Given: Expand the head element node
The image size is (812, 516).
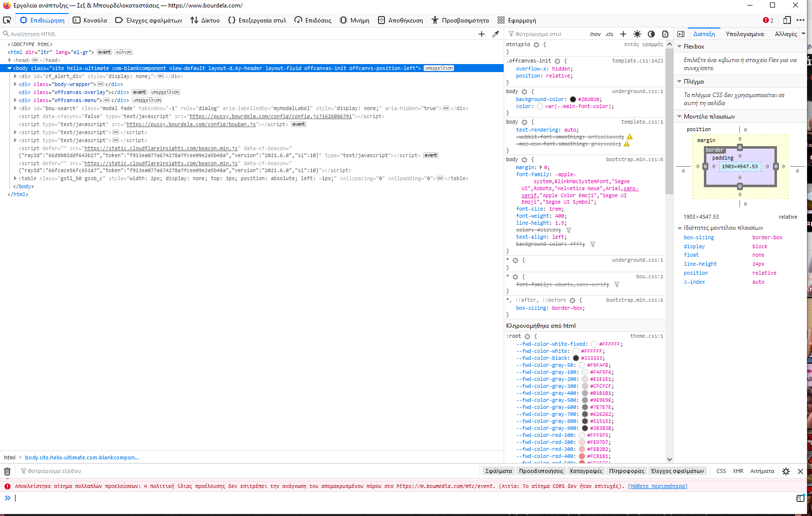Looking at the screenshot, I should tap(10, 60).
